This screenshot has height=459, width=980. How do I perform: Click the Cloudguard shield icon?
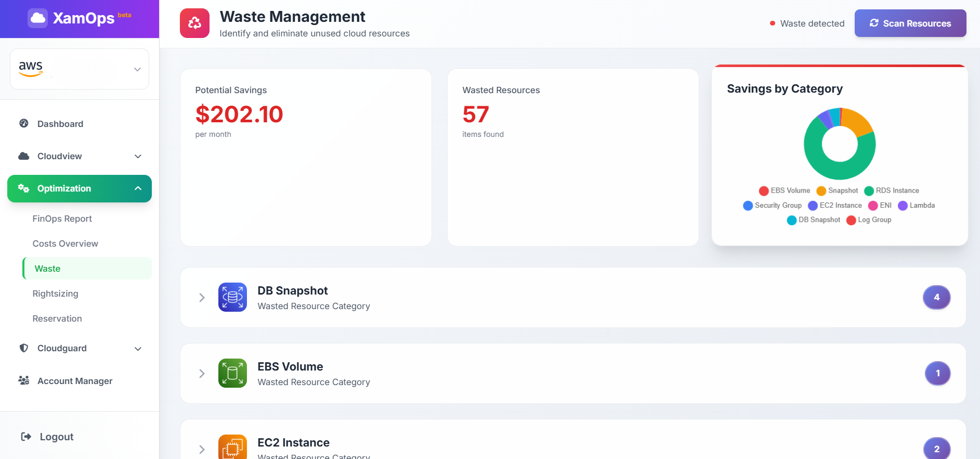24,348
